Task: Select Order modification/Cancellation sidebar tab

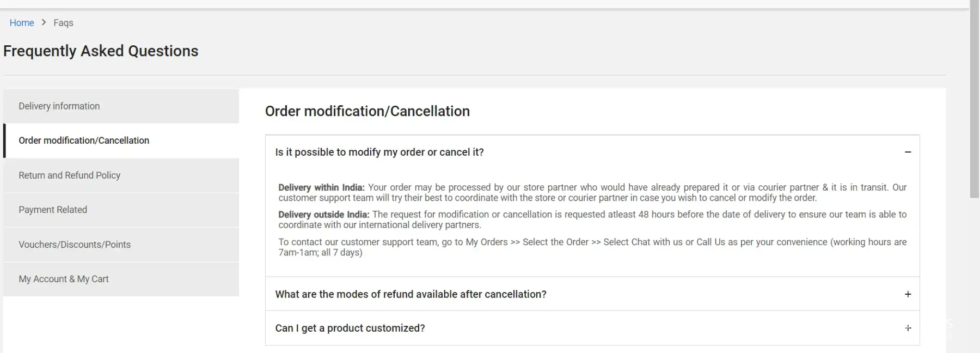Action: pyautogui.click(x=84, y=141)
